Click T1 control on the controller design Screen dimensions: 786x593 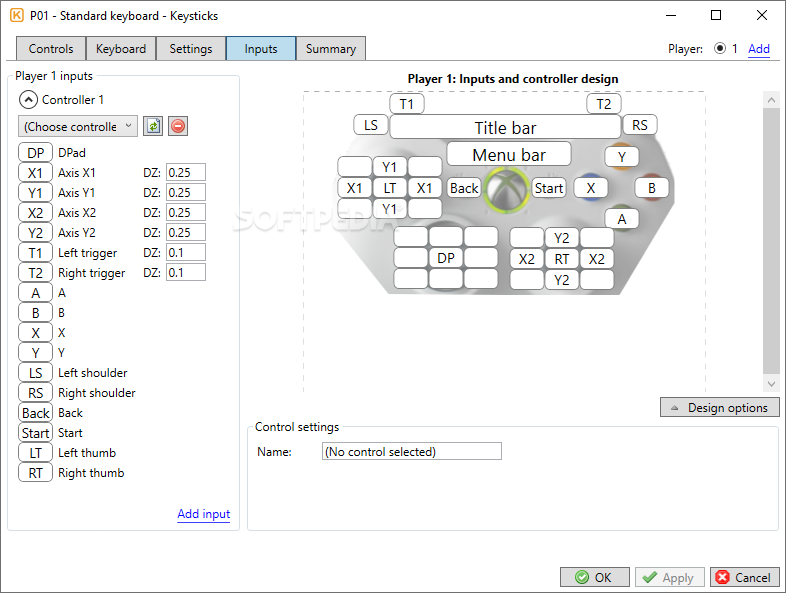click(x=407, y=104)
